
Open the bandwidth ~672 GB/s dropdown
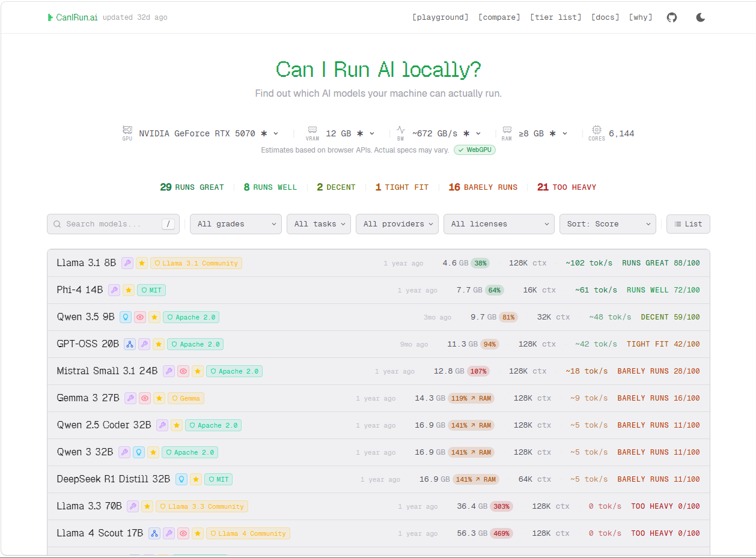coord(447,133)
